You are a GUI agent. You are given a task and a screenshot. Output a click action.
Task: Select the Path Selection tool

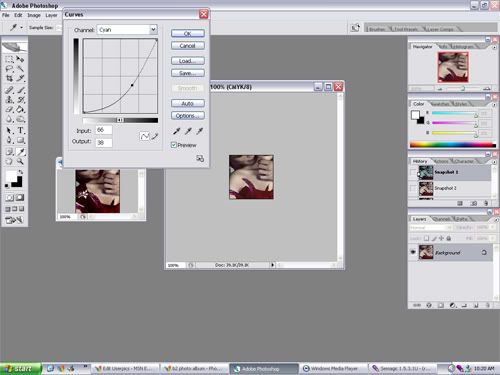[9, 130]
